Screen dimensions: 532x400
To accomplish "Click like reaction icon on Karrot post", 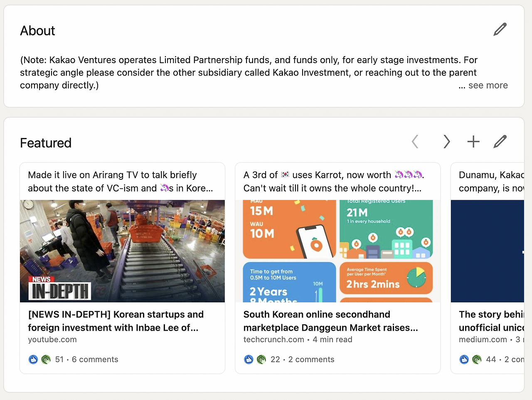I will coord(249,359).
